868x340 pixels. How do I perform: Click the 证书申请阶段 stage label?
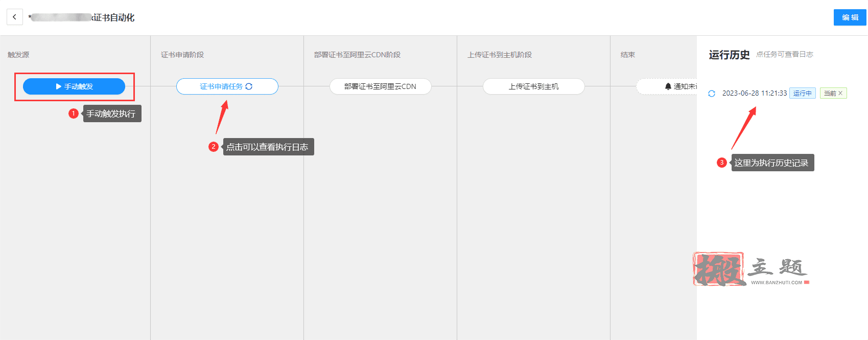click(182, 55)
